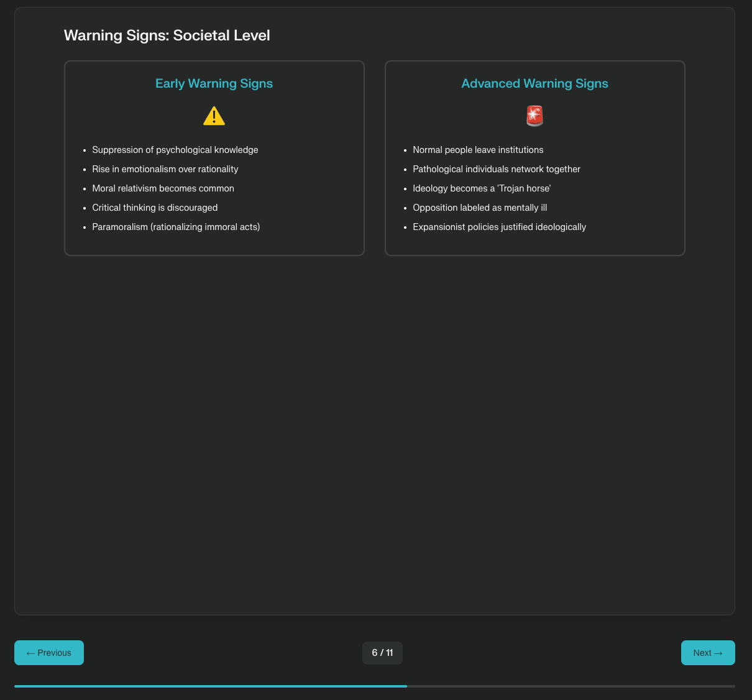Image resolution: width=752 pixels, height=700 pixels.
Task: Click 'Normal people leave institutions' bullet
Action: (478, 150)
